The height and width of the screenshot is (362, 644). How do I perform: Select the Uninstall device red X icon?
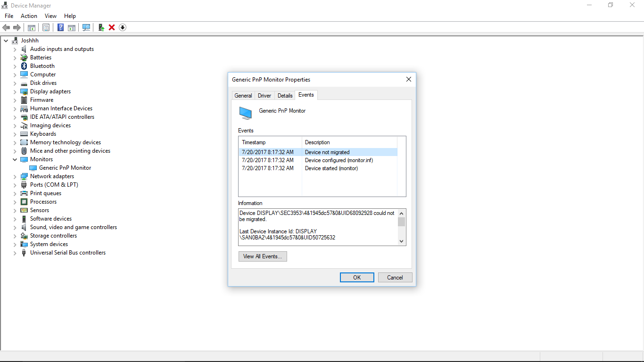click(111, 27)
